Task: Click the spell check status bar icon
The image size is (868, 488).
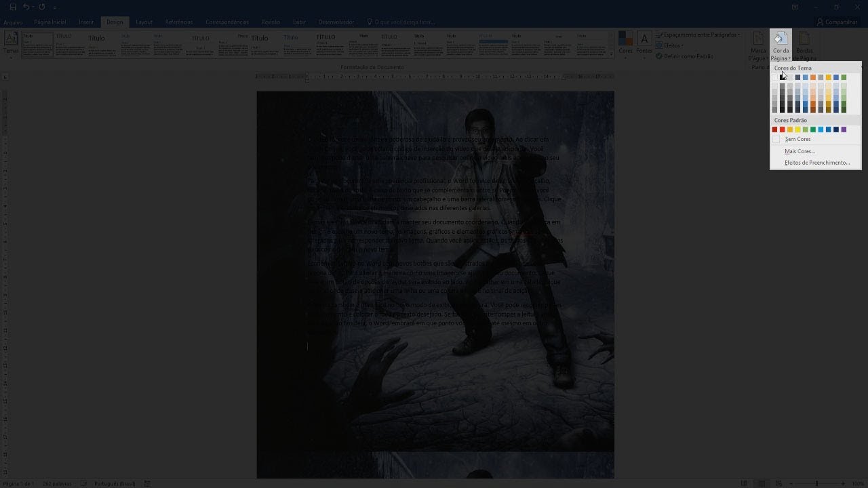Action: 84,483
